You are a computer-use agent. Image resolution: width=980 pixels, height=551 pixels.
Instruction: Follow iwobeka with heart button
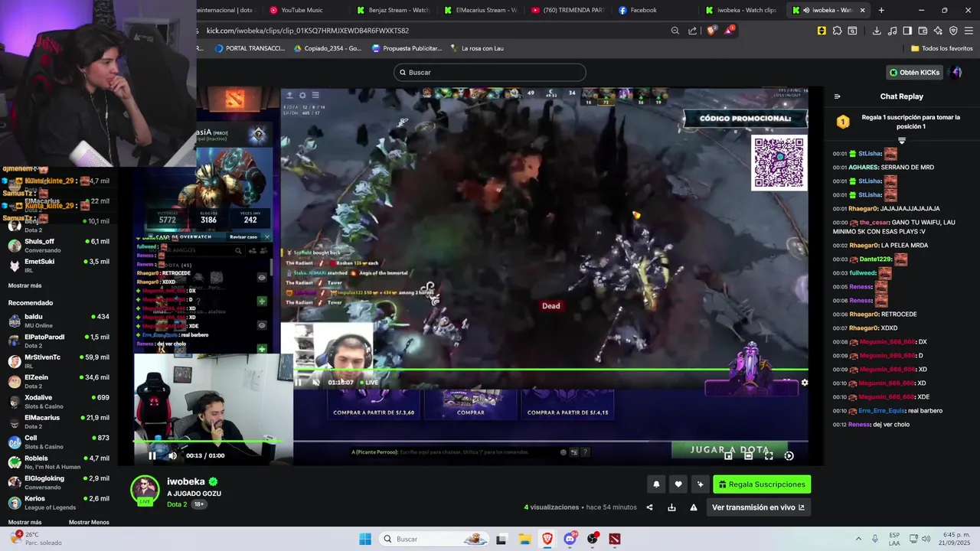[678, 484]
